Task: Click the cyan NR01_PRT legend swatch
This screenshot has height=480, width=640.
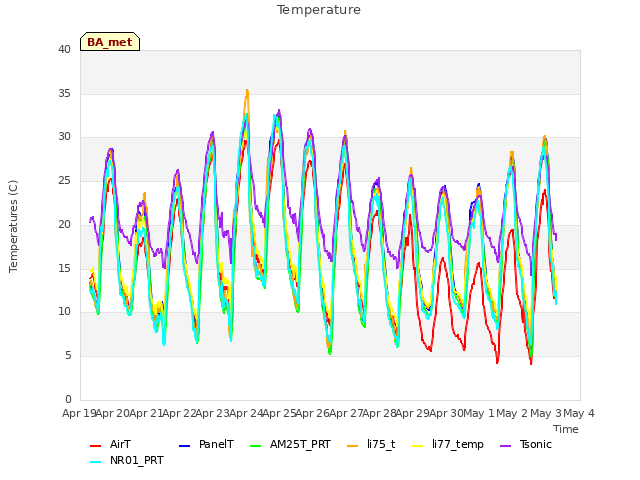Action: point(95,462)
